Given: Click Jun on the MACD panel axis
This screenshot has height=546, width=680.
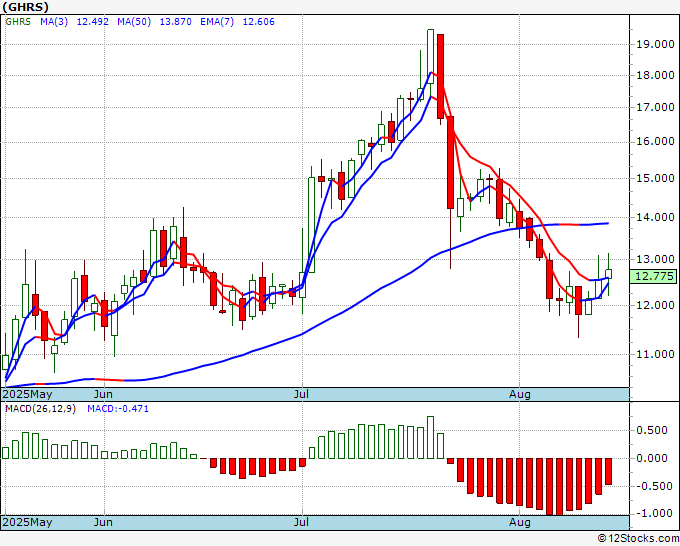Looking at the screenshot, I should click(103, 522).
